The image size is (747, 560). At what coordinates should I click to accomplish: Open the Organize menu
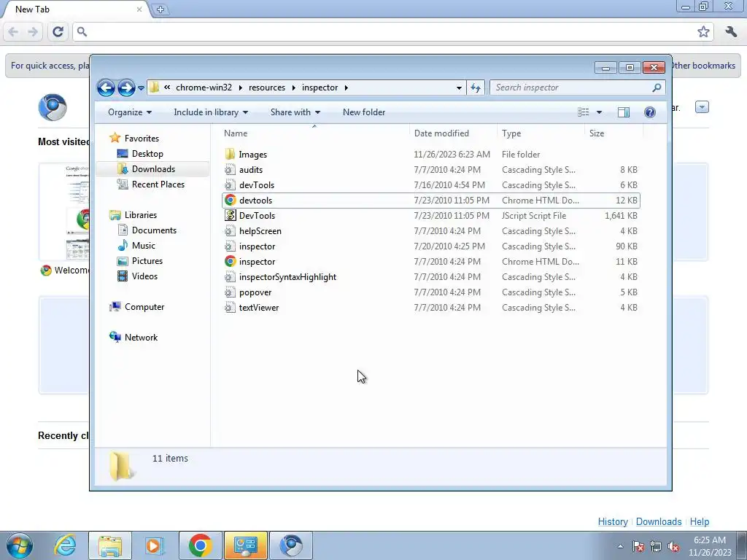130,112
